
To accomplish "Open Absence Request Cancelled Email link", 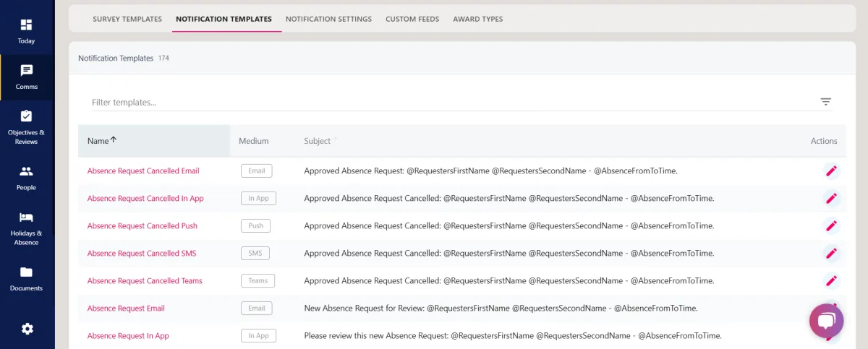I will (143, 171).
